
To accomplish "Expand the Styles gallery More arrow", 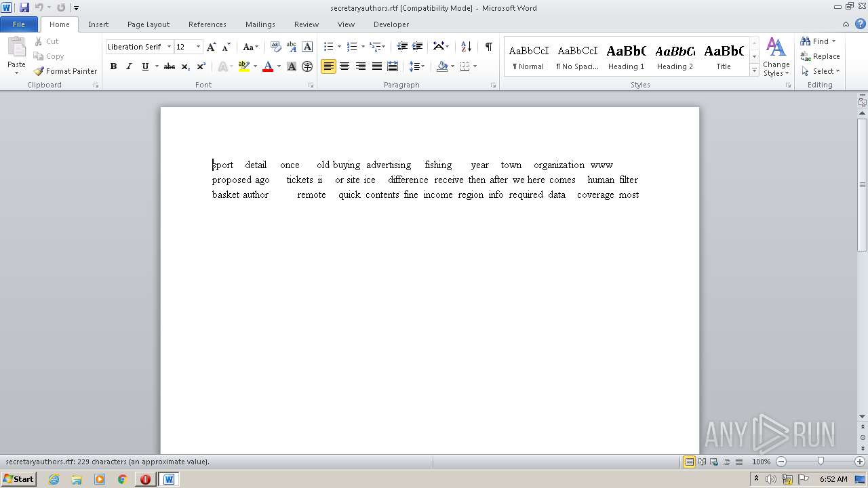I will tap(754, 70).
